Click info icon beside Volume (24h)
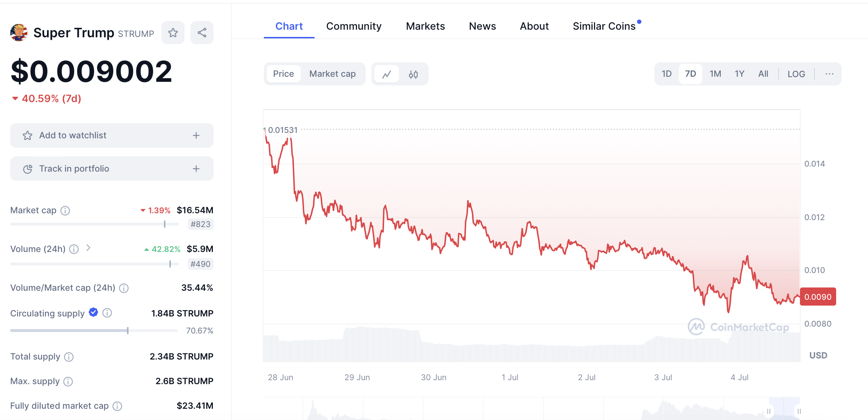 [x=74, y=249]
